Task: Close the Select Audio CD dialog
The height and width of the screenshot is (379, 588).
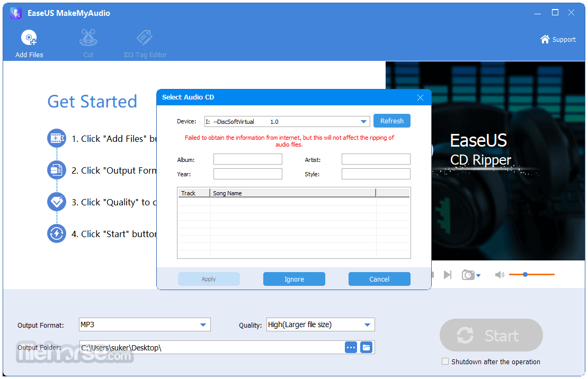Action: [421, 97]
